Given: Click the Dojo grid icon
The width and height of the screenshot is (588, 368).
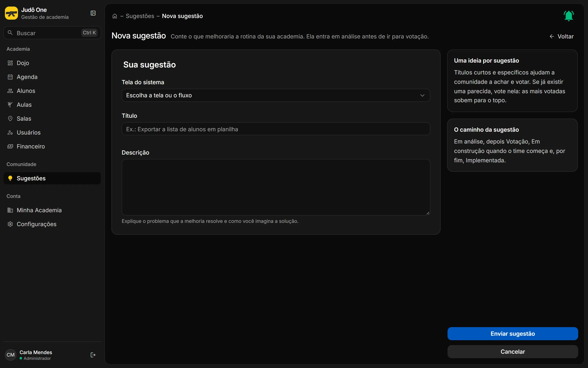Looking at the screenshot, I should pyautogui.click(x=10, y=63).
